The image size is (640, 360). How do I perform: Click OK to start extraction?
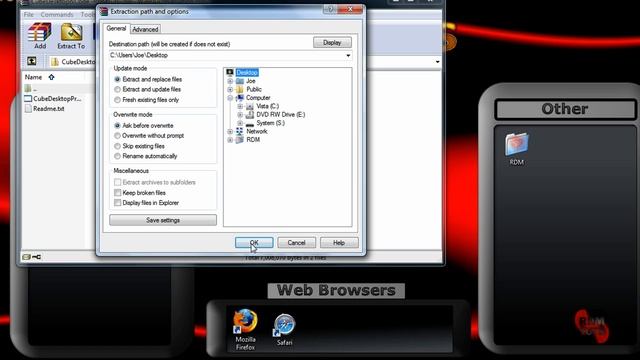254,242
